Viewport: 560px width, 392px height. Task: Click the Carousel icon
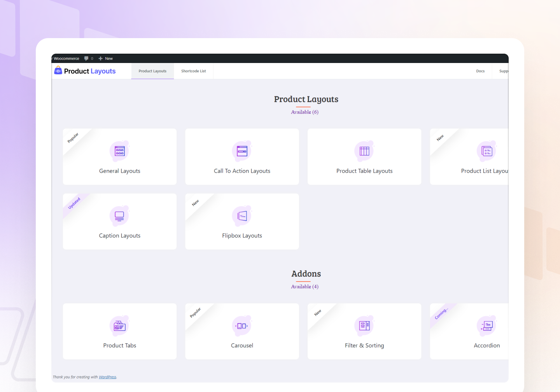point(242,326)
